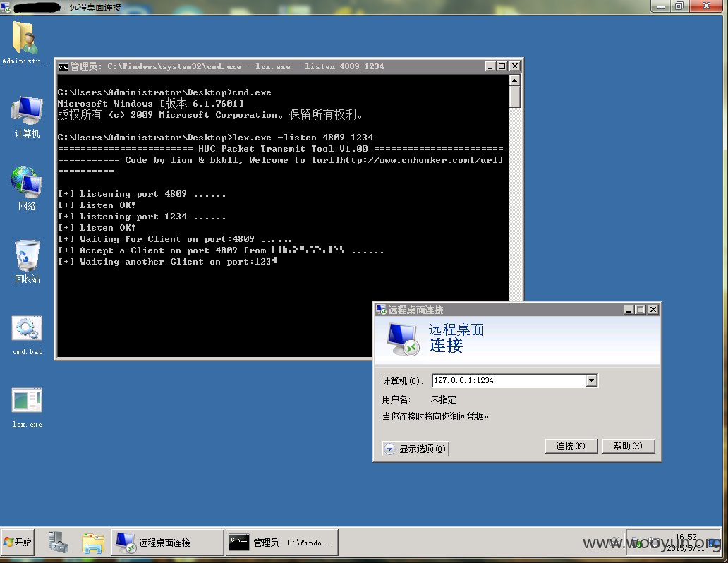Screen dimensions: 728x563
Task: Click the 未指定 username text
Action: (444, 399)
